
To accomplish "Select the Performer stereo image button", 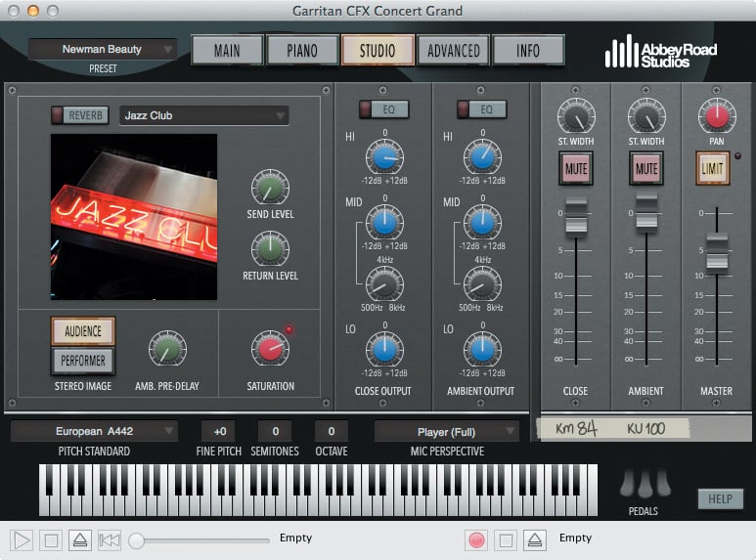I will (x=83, y=361).
